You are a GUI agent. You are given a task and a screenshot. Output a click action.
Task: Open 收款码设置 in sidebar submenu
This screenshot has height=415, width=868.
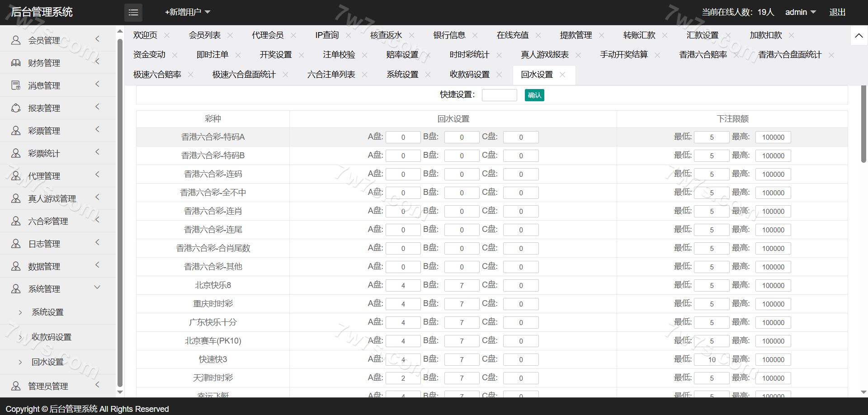(52, 337)
